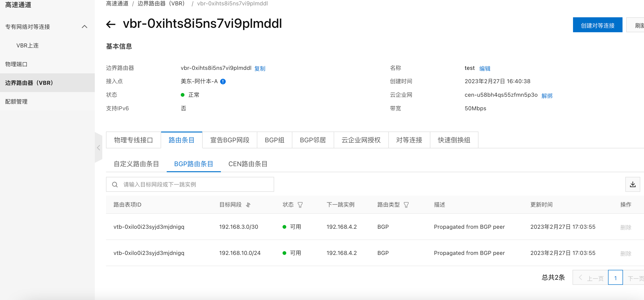
Task: Collapse the 专有网络对等连接 menu group
Action: pyautogui.click(x=85, y=27)
